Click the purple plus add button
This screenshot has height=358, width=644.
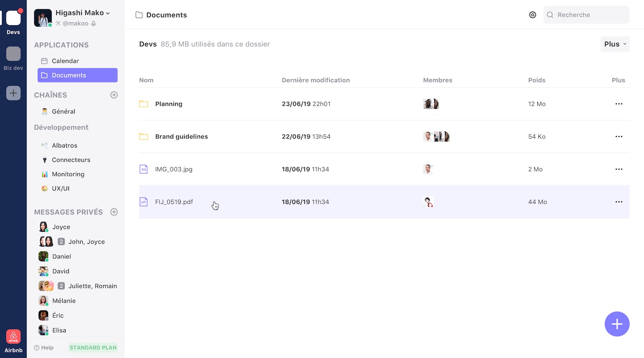tap(617, 324)
